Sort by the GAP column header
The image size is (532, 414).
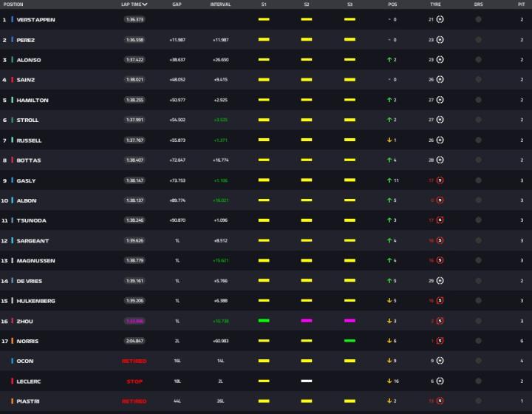pyautogui.click(x=177, y=4)
